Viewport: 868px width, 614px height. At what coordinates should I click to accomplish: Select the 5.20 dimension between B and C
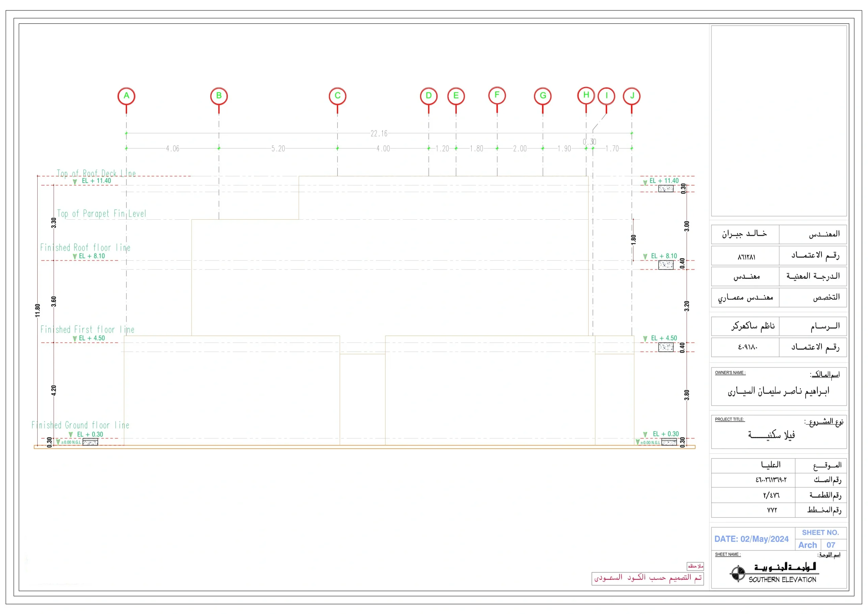pos(278,148)
